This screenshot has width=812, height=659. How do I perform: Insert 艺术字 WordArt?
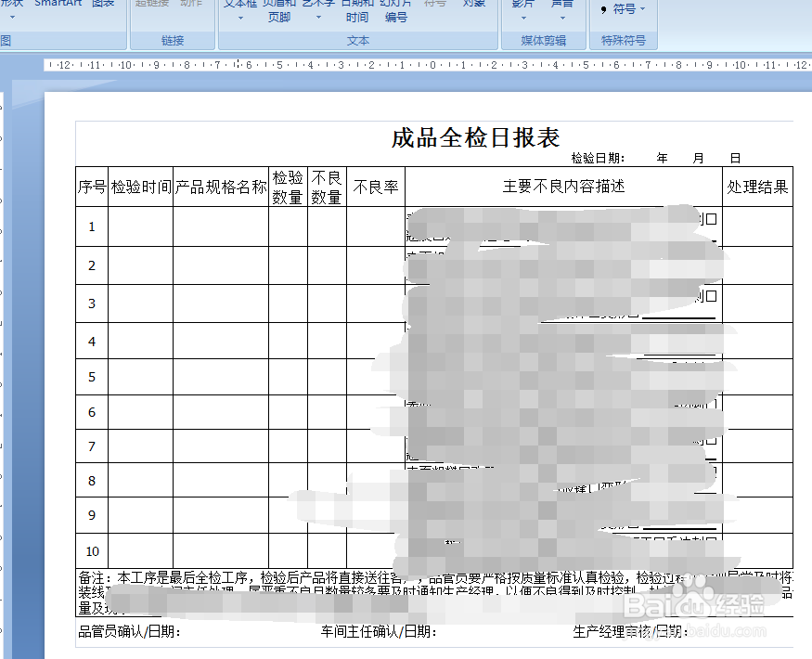point(316,5)
